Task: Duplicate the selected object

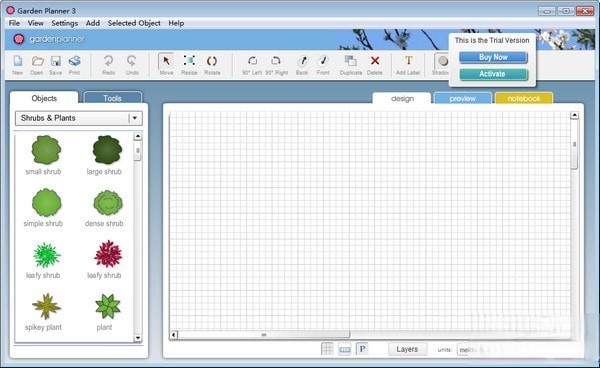Action: click(351, 61)
